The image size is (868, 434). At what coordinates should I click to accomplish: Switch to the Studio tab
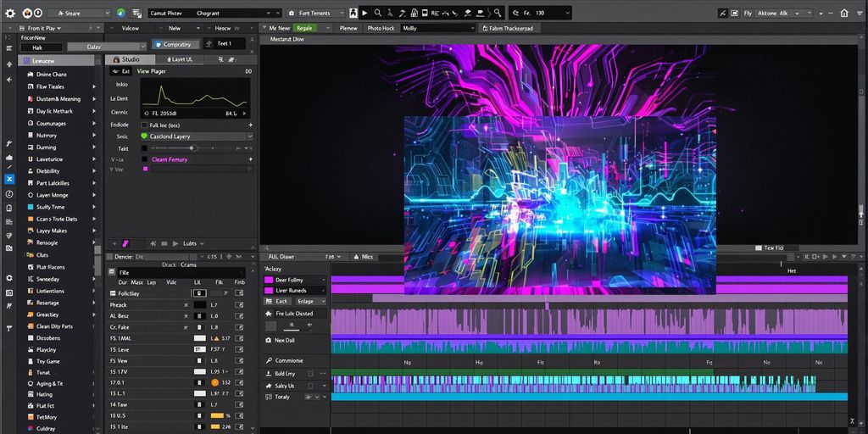pyautogui.click(x=130, y=59)
